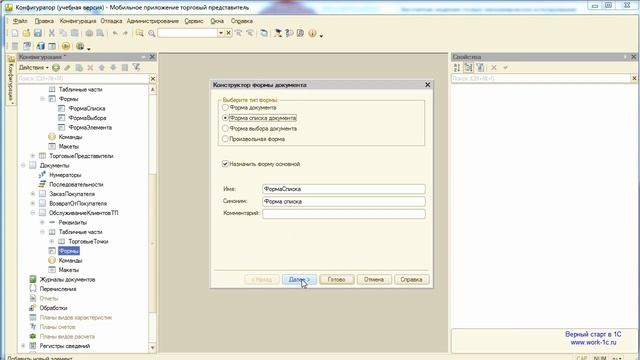Viewport: 640px width, 360px height.
Task: Open the Файл menu
Action: 20,21
